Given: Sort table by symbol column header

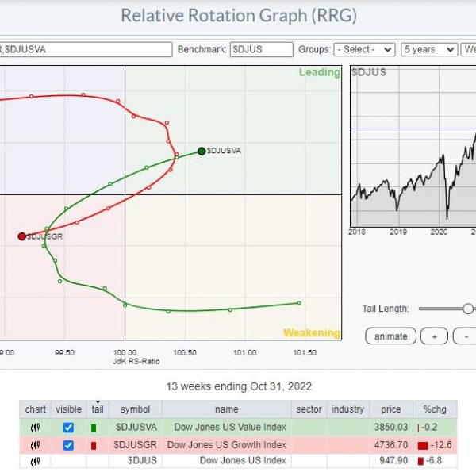Looking at the screenshot, I should pyautogui.click(x=136, y=409).
